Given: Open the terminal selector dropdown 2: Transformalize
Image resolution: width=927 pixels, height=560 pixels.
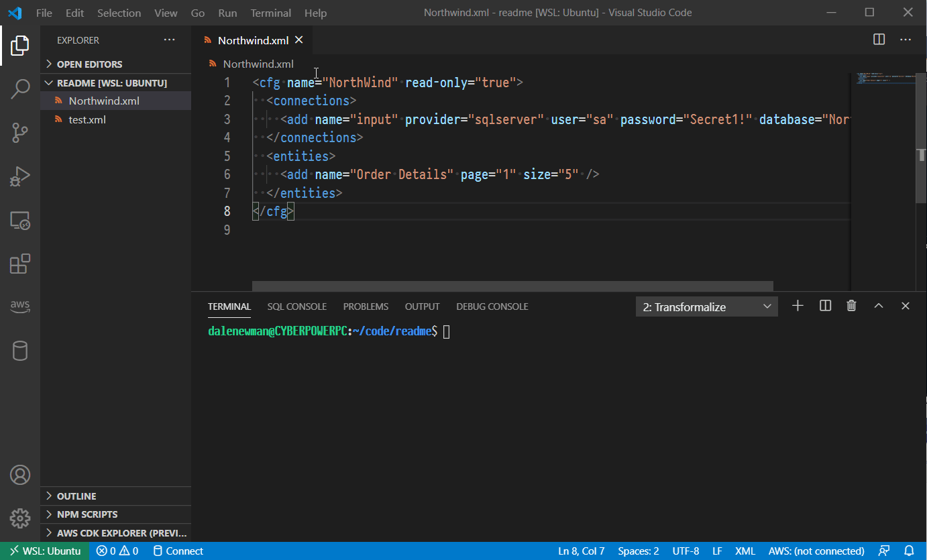Looking at the screenshot, I should (x=707, y=306).
